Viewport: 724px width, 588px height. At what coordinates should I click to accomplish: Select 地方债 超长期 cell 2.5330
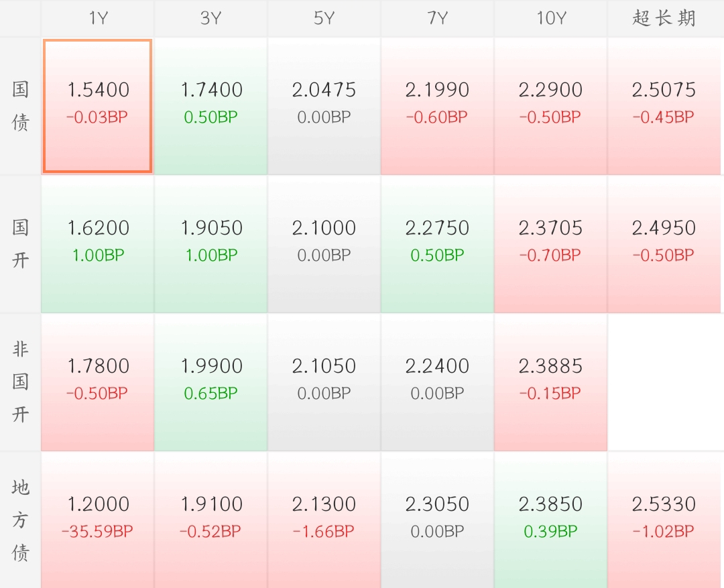coord(664,520)
